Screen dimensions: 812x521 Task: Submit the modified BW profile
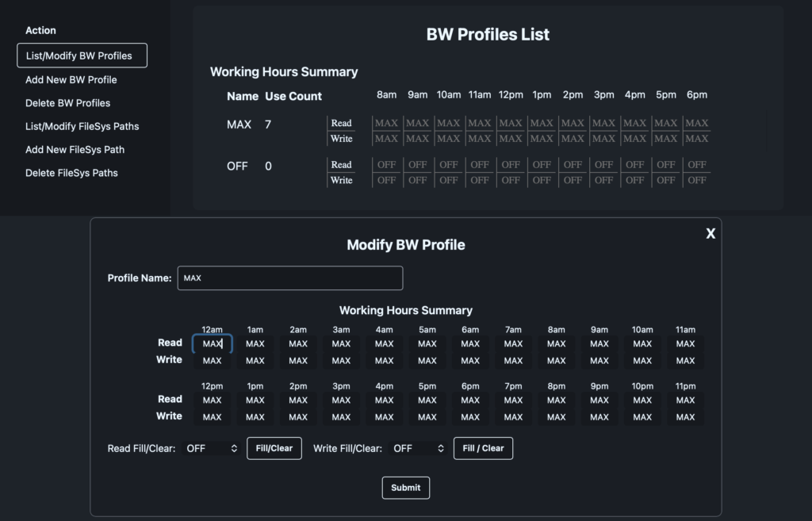coord(405,488)
